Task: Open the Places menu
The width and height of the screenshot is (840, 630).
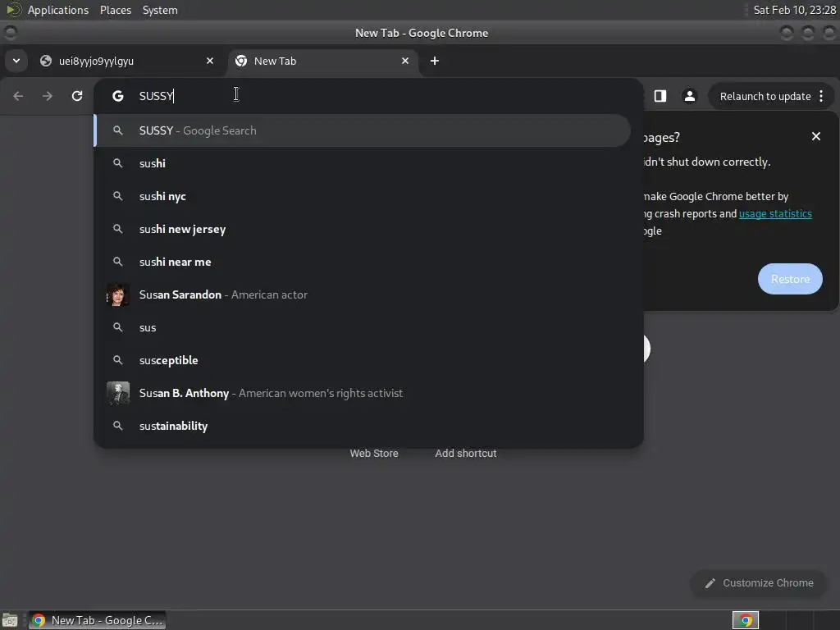Action: point(116,10)
